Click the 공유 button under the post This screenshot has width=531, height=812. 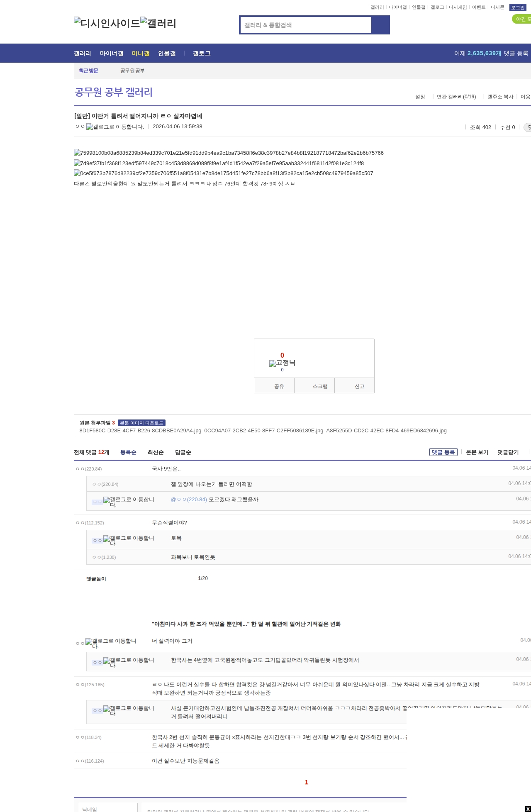(274, 386)
